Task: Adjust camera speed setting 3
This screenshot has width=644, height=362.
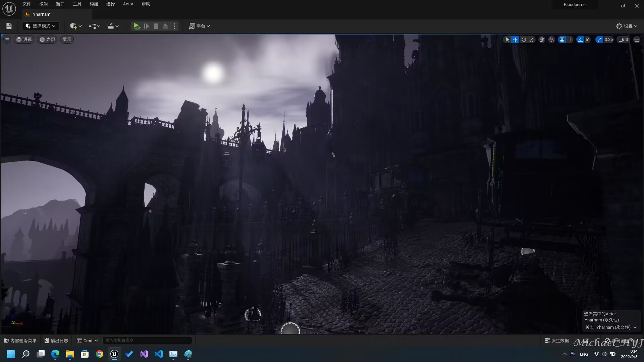Action: pos(624,40)
